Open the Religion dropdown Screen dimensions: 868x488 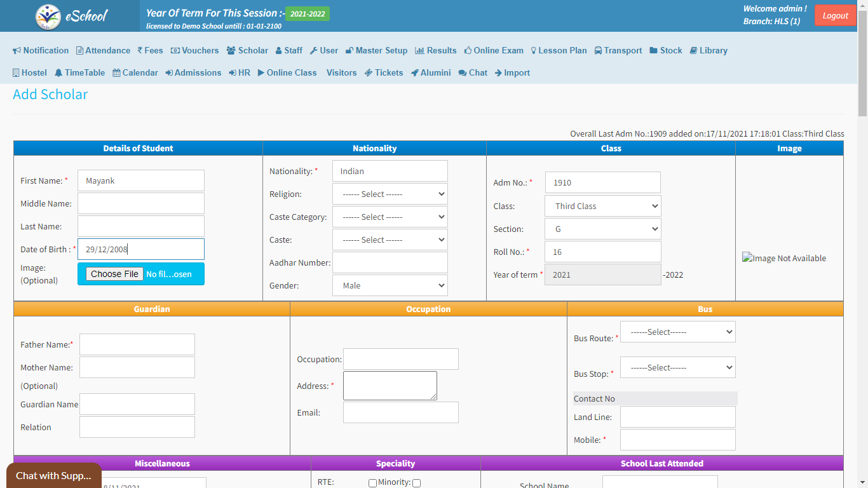390,194
